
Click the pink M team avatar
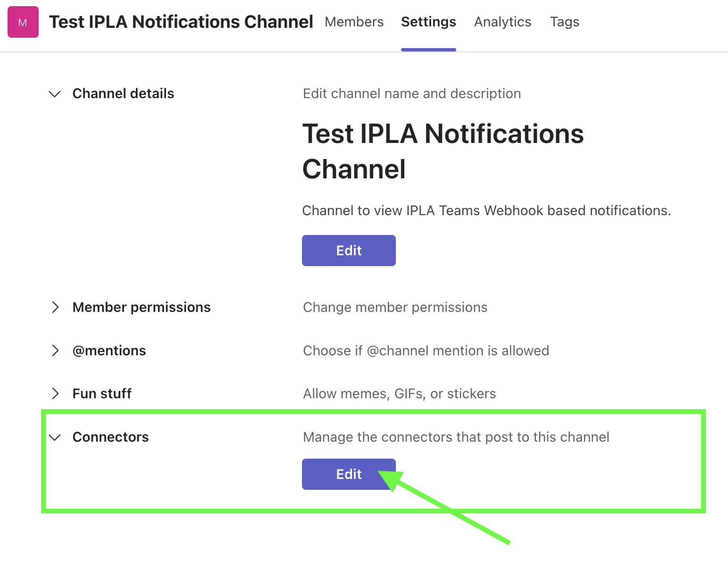point(23,22)
